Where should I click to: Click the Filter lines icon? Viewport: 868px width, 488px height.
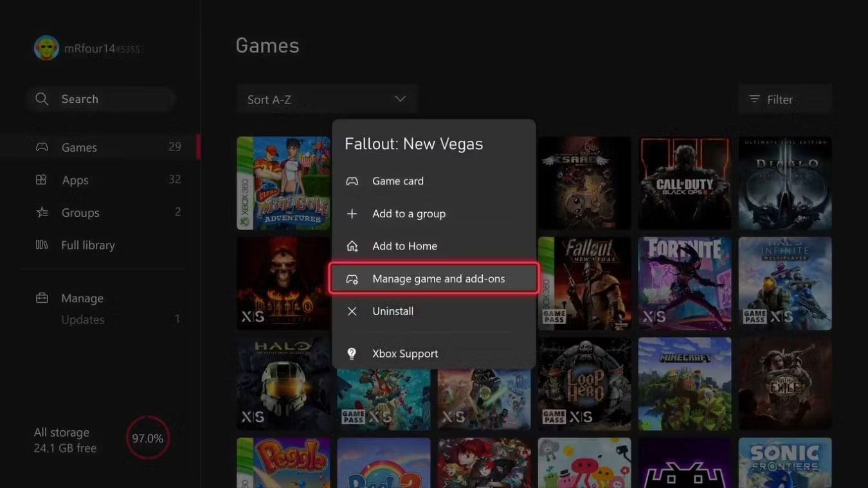[x=755, y=100]
